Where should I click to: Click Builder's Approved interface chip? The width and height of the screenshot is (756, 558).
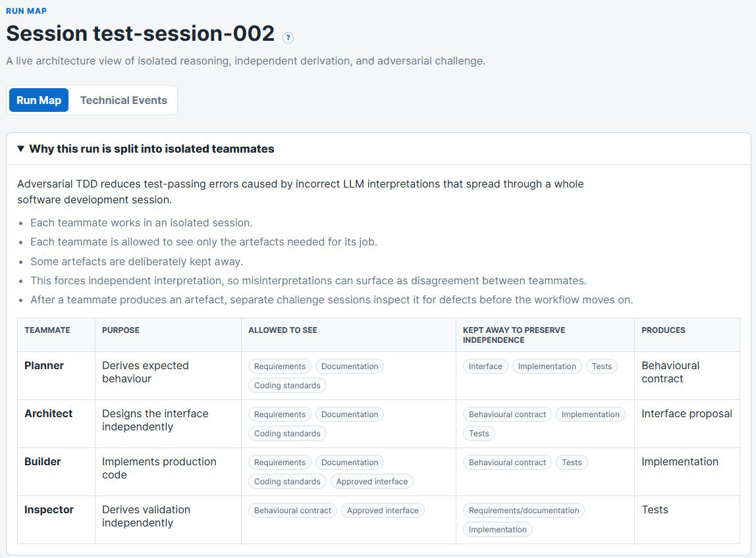click(x=371, y=482)
